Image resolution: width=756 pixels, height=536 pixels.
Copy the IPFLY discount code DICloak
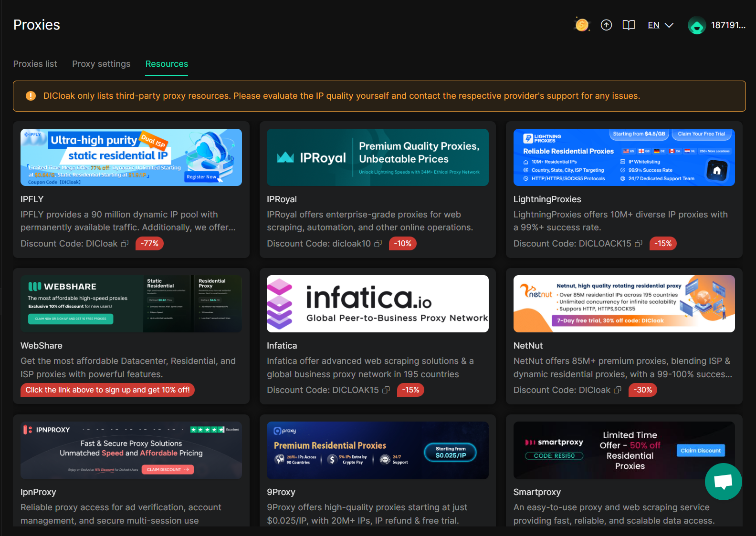(125, 244)
